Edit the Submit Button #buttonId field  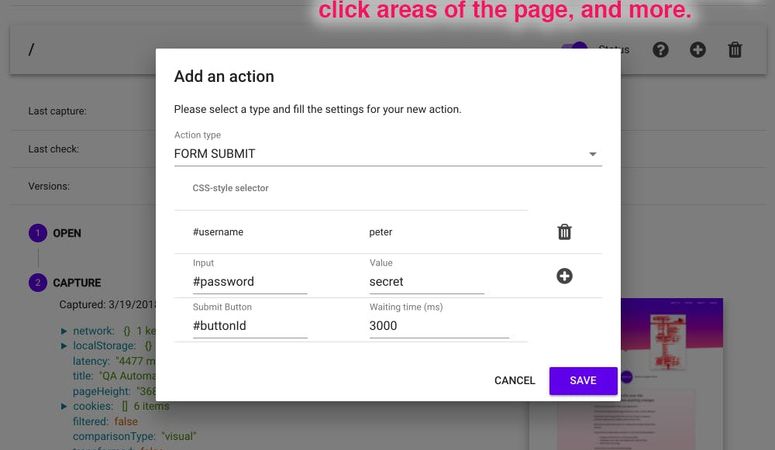(x=250, y=326)
